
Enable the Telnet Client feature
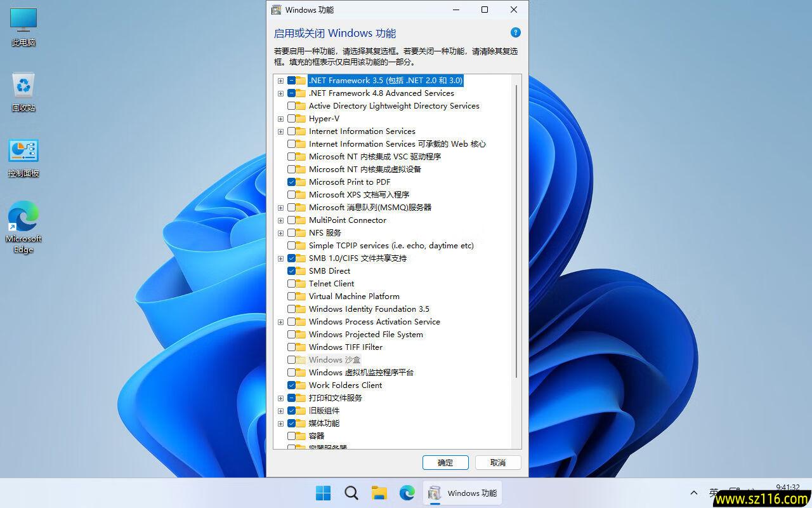(x=291, y=283)
